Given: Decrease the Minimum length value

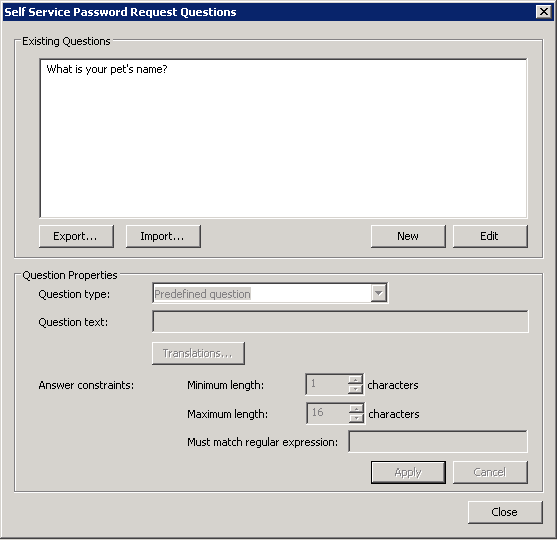Looking at the screenshot, I should (355, 389).
